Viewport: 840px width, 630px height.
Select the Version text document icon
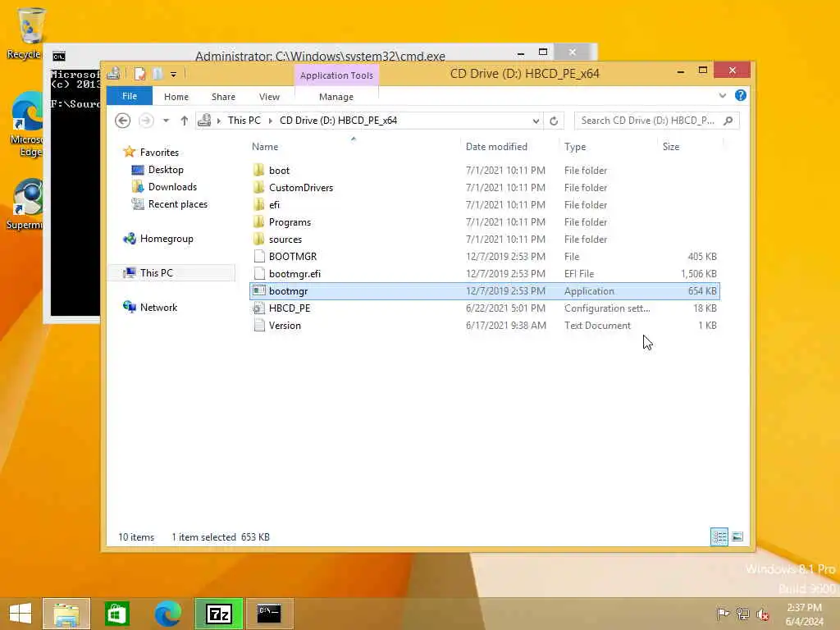[x=258, y=325]
